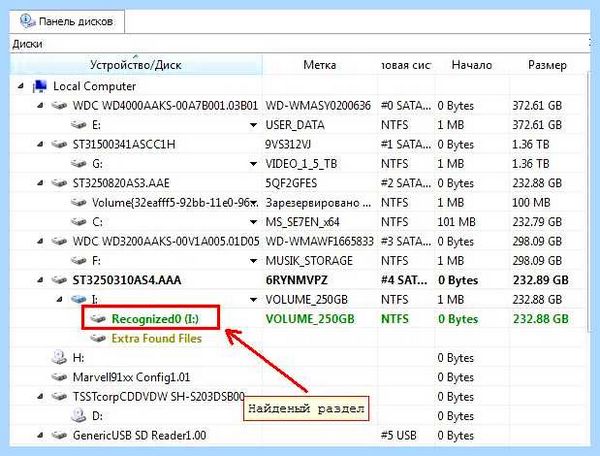
Task: Click the ST3250820AS drive icon
Action: coord(59,183)
